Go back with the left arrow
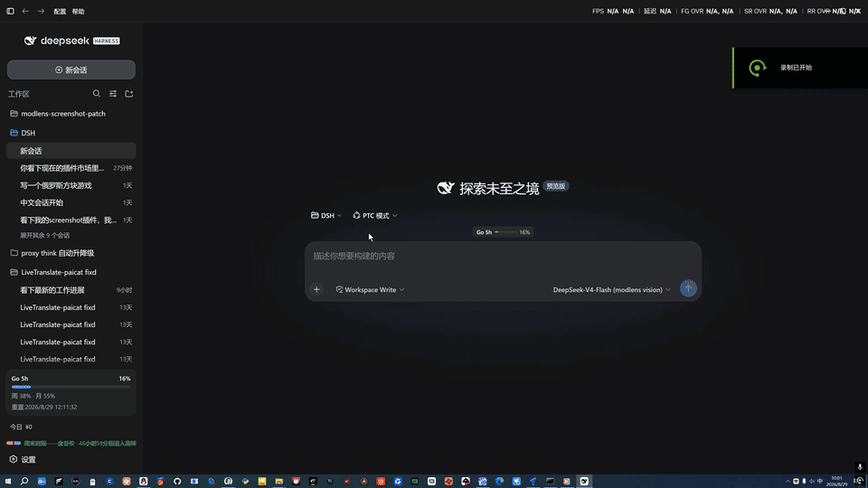This screenshot has height=488, width=868. 25,11
